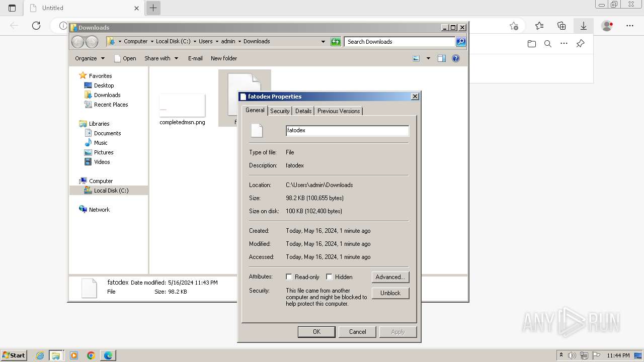Expand the Share with dropdown

coord(161,58)
